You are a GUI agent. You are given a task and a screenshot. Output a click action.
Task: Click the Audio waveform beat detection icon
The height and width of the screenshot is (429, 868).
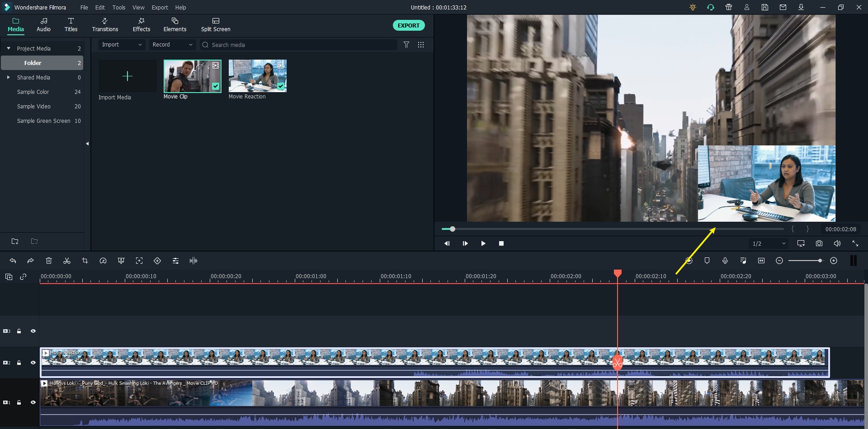point(193,261)
